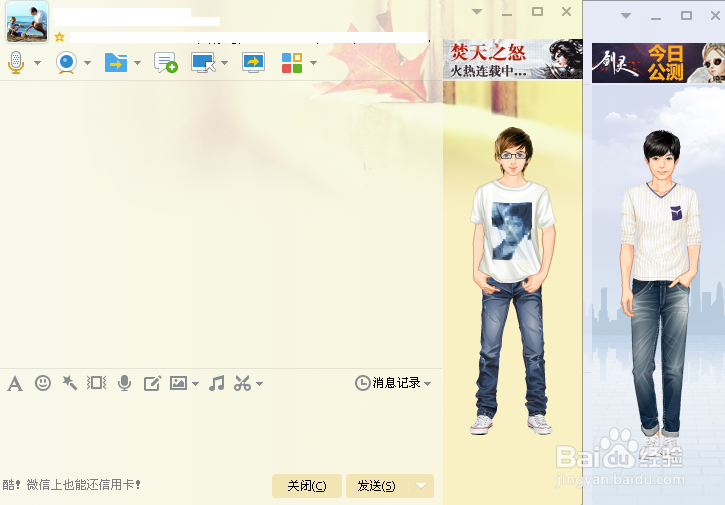Maximize the front chat window
This screenshot has width=725, height=505.
(x=537, y=12)
